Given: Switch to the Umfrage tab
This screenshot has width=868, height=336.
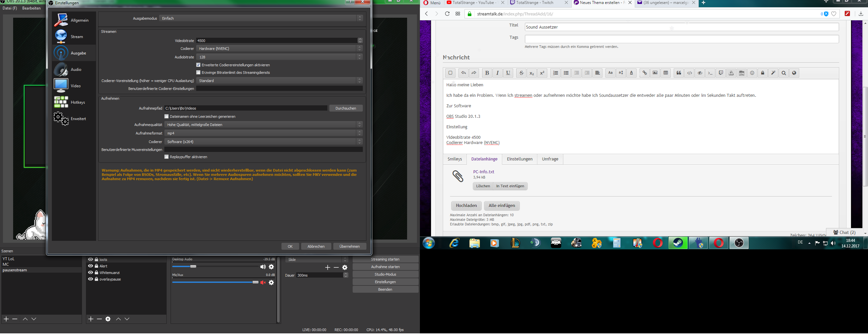Looking at the screenshot, I should 550,159.
